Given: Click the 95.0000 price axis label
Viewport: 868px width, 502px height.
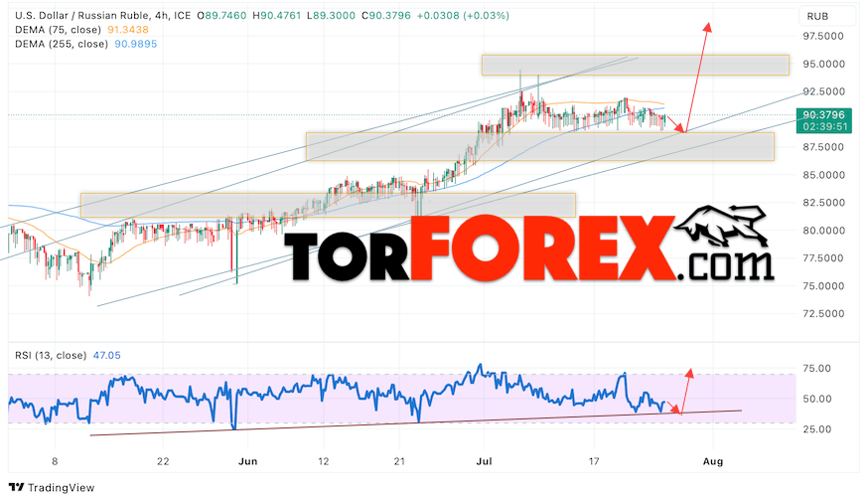Looking at the screenshot, I should tap(823, 64).
